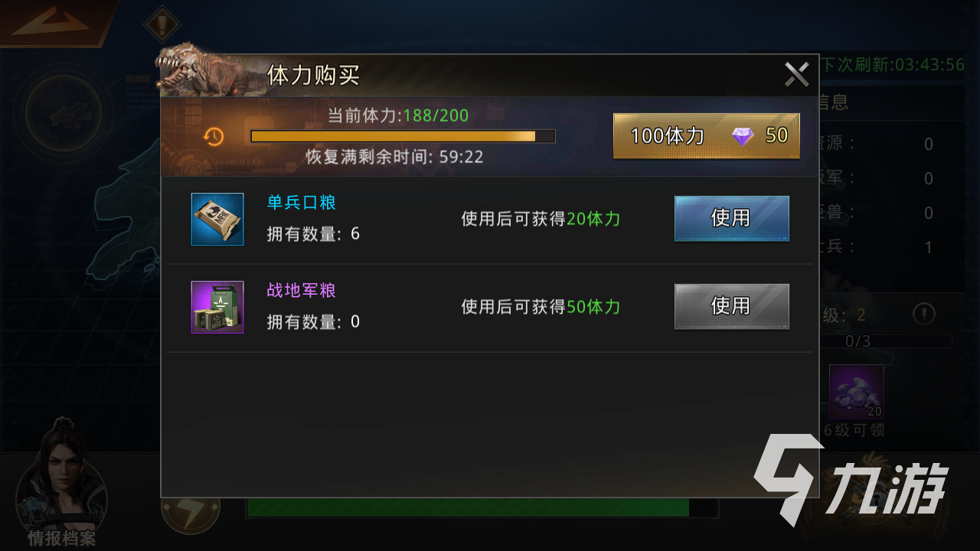Close the 体力购买 dialog with X
Viewport: 980px width, 551px height.
(x=797, y=74)
